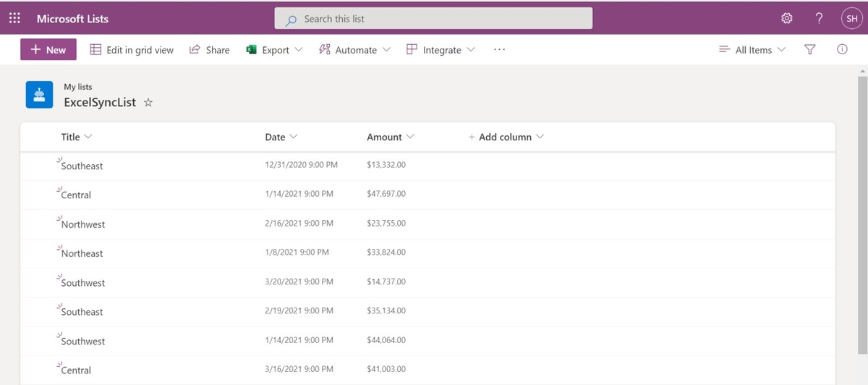Screen dimensions: 868x385
Task: Switch view using All Items dropdown
Action: click(752, 50)
